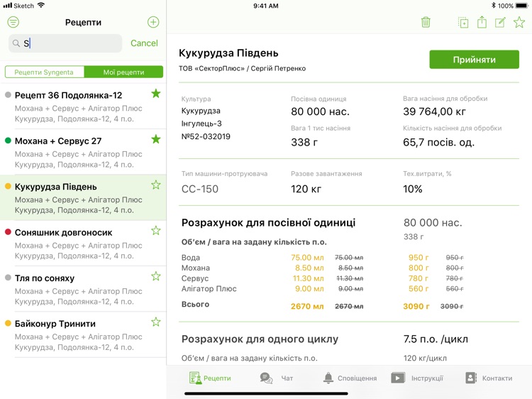The height and width of the screenshot is (399, 532).
Task: Switch to Рецепти Syngenta segment
Action: 45,72
